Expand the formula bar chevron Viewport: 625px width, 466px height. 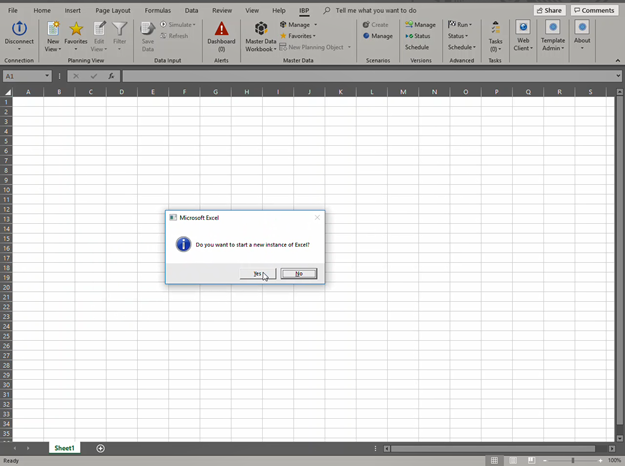point(618,76)
